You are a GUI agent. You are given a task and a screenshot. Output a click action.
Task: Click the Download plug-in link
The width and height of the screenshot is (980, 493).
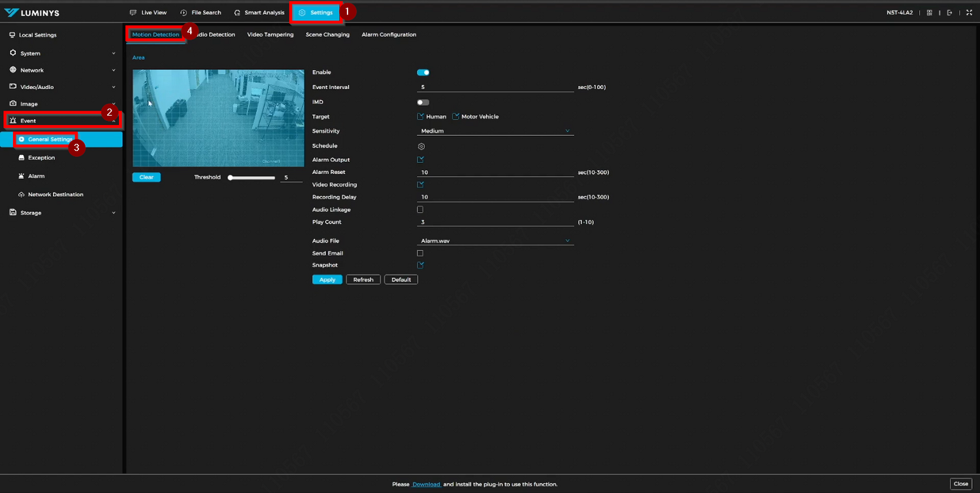(426, 484)
